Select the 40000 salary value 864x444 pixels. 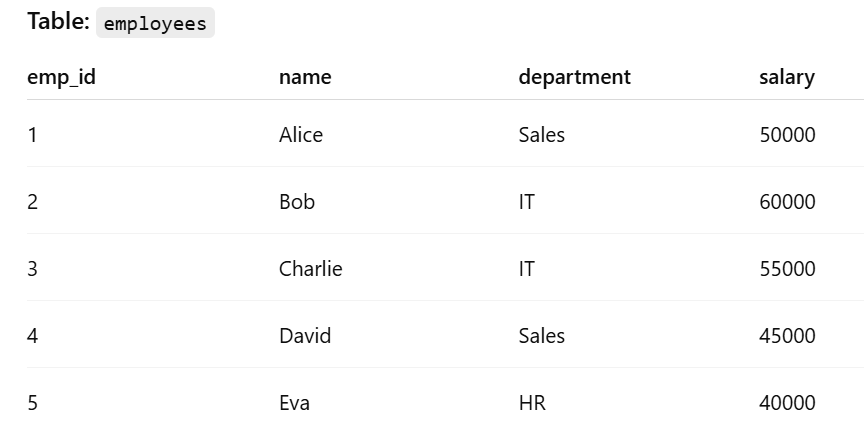tap(787, 403)
